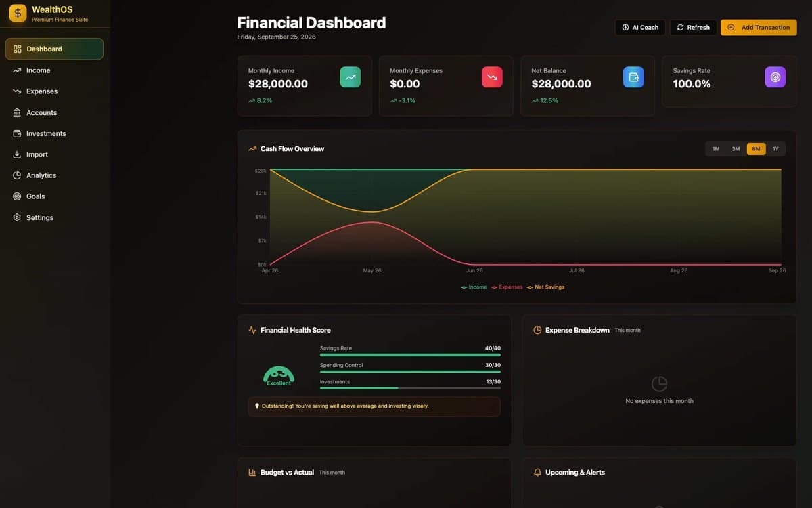Click the date Friday, September 25, 2026
The image size is (812, 508).
pos(276,37)
